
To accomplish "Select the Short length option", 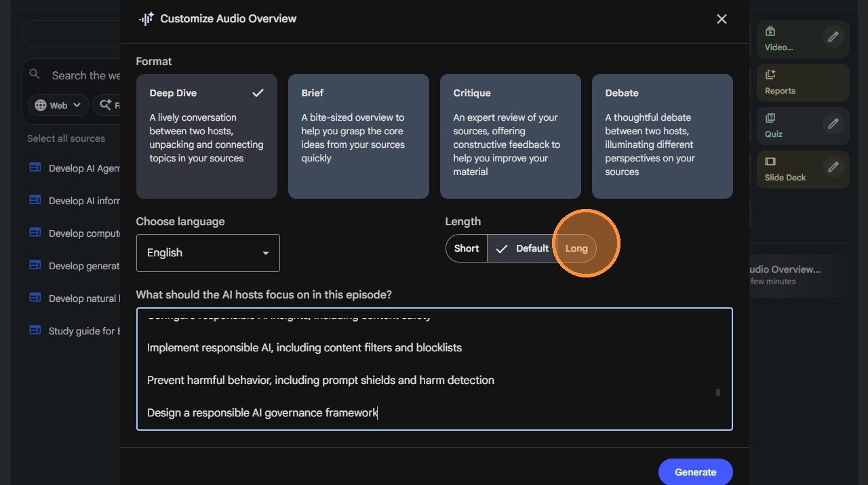I will (x=467, y=248).
